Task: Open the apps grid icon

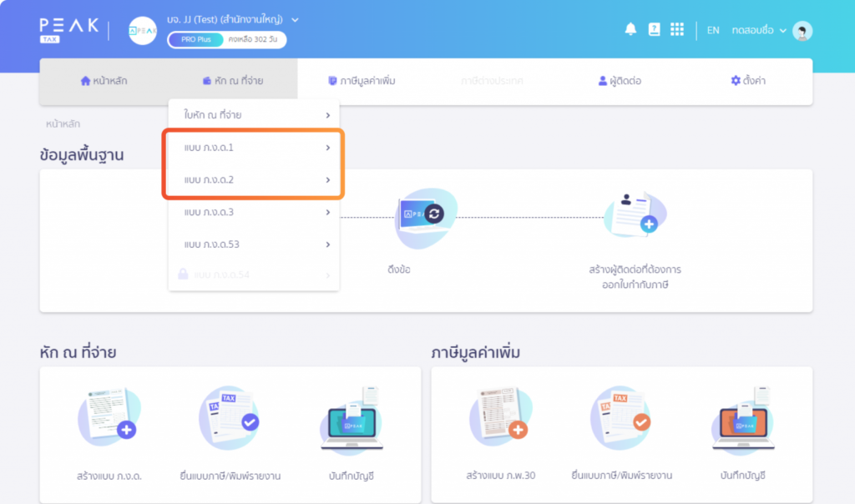Action: click(x=677, y=29)
